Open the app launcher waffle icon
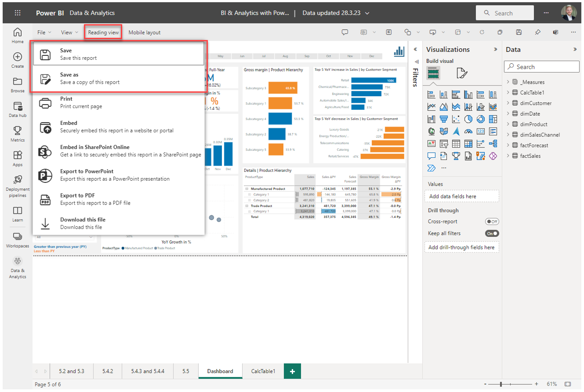Screen dimensions: 584x392 pos(18,13)
